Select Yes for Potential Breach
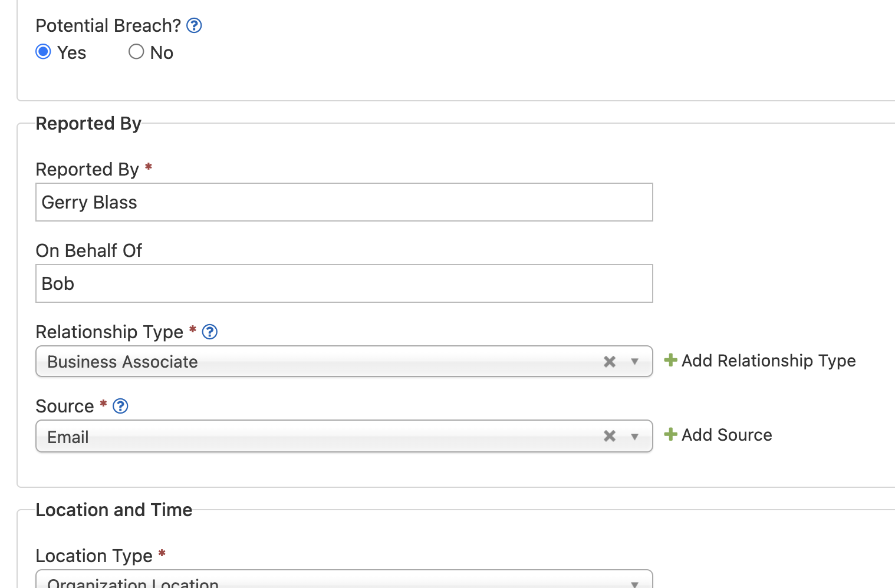 (x=43, y=52)
